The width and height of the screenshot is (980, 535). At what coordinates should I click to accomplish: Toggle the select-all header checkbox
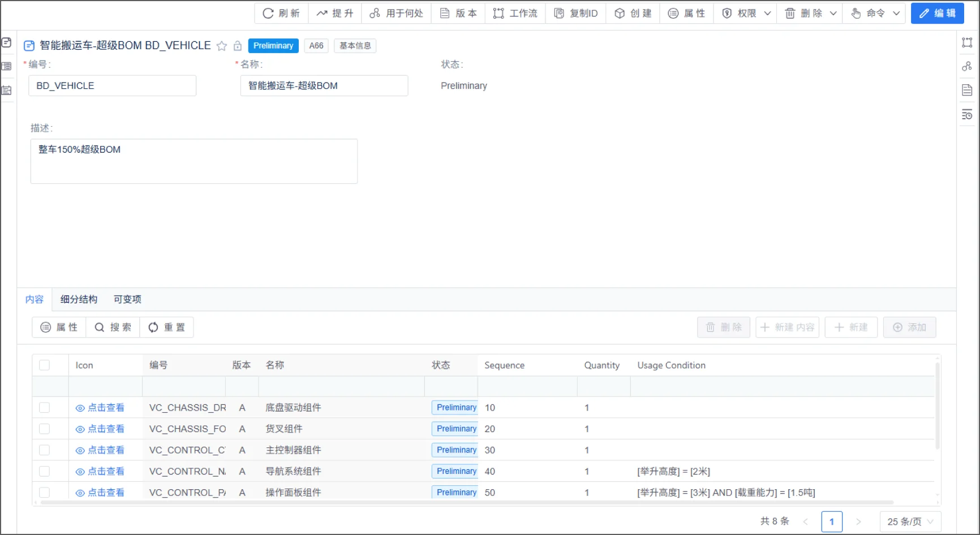[44, 365]
